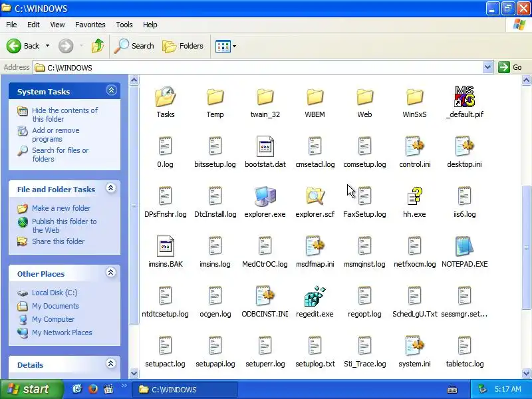The image size is (532, 399).
Task: Click the on-screen keyboard tray icon
Action: point(452,390)
